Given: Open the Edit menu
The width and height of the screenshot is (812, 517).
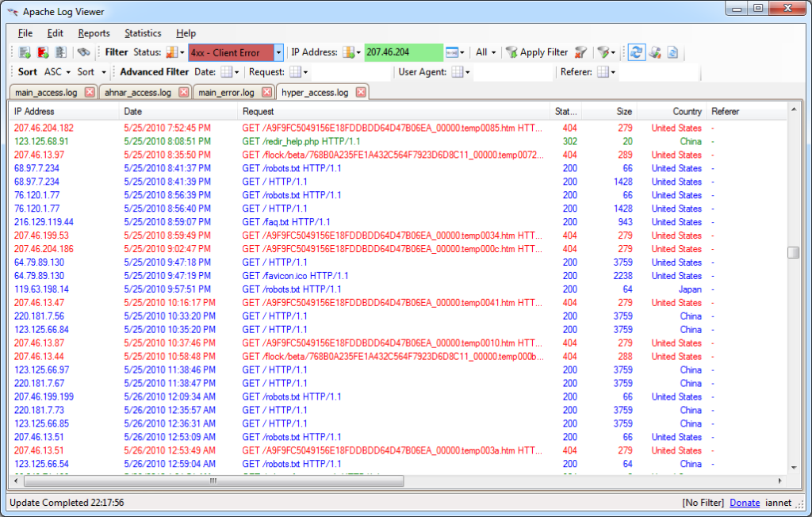Looking at the screenshot, I should pyautogui.click(x=55, y=33).
